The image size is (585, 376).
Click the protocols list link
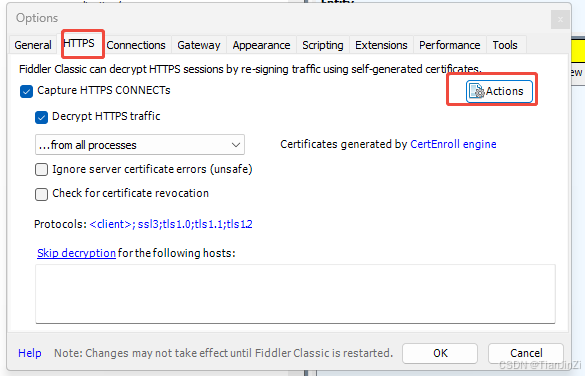tap(171, 224)
